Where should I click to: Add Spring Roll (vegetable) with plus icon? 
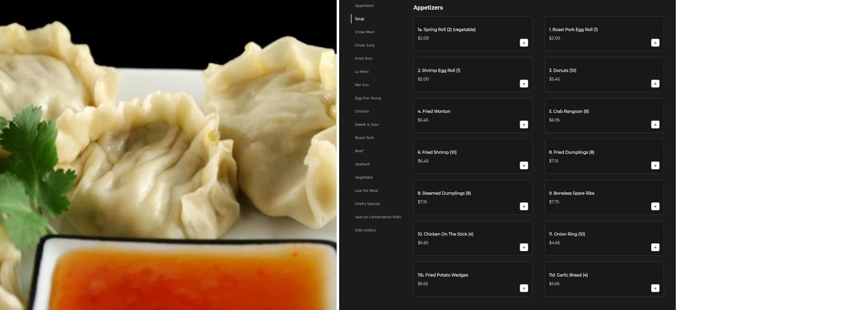pos(524,43)
